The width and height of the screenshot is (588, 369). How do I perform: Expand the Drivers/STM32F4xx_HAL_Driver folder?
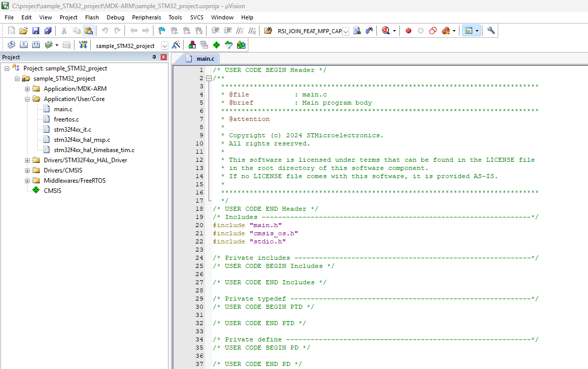click(x=27, y=160)
